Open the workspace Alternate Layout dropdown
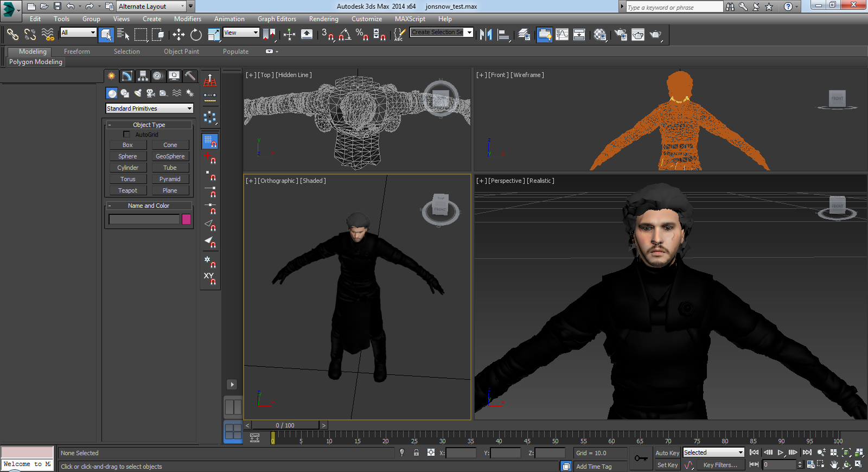868x472 pixels. tap(151, 7)
